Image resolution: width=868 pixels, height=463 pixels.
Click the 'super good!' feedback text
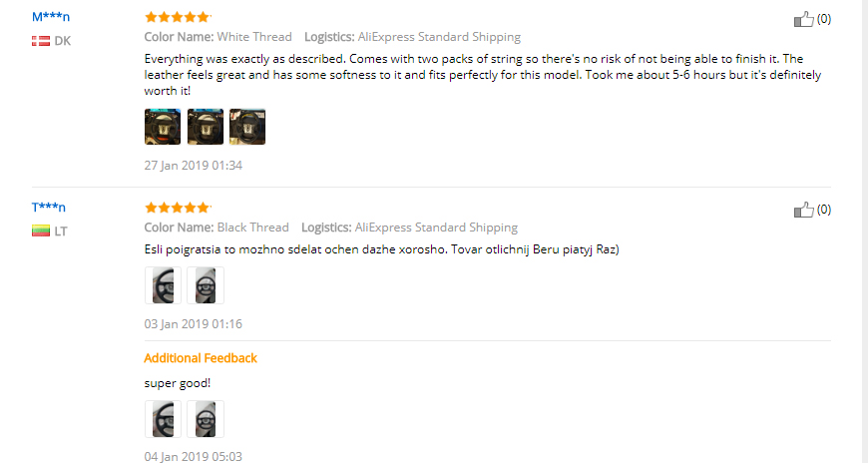click(x=178, y=383)
